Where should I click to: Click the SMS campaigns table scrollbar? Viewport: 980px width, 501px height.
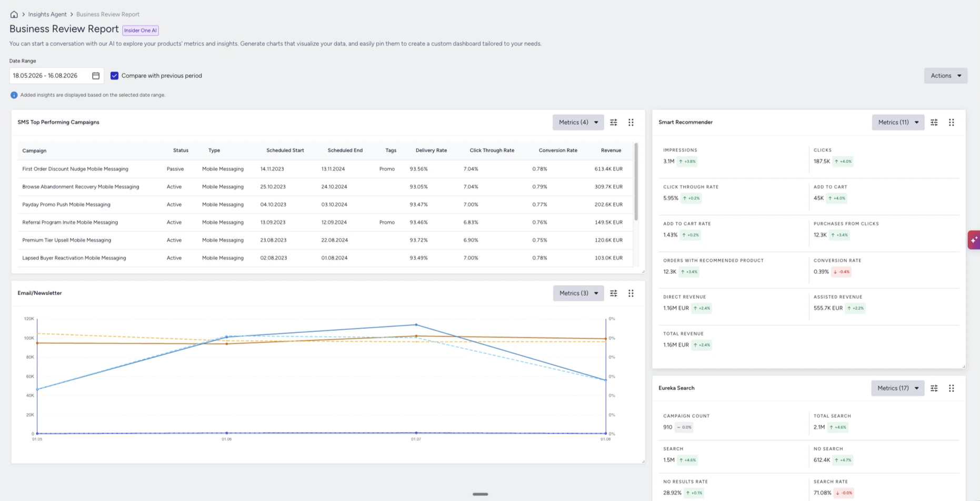[636, 182]
